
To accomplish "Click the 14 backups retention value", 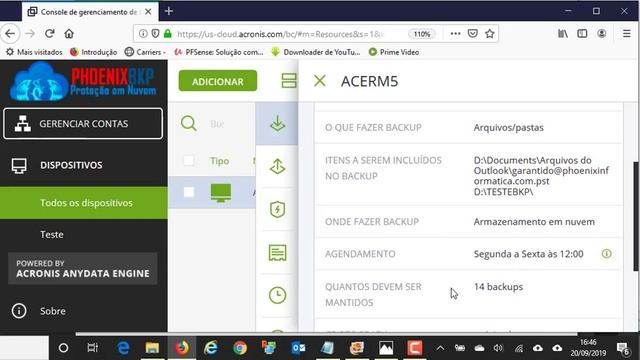I will (498, 287).
